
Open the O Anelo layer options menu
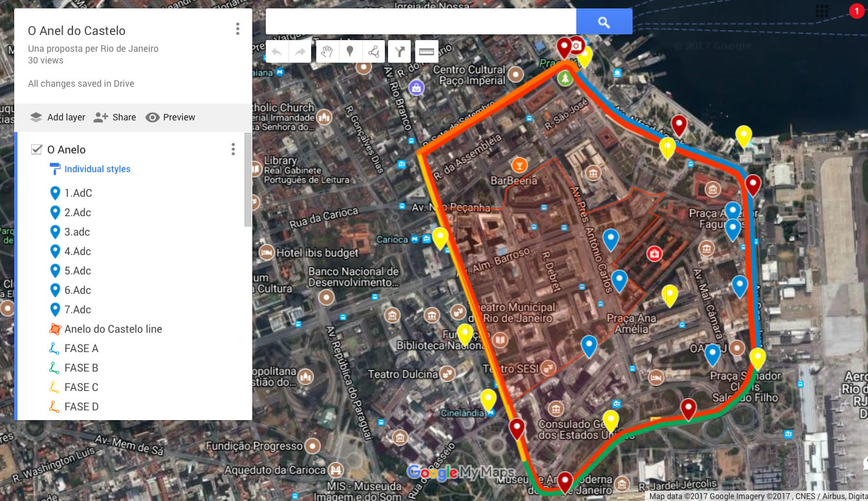click(x=233, y=150)
